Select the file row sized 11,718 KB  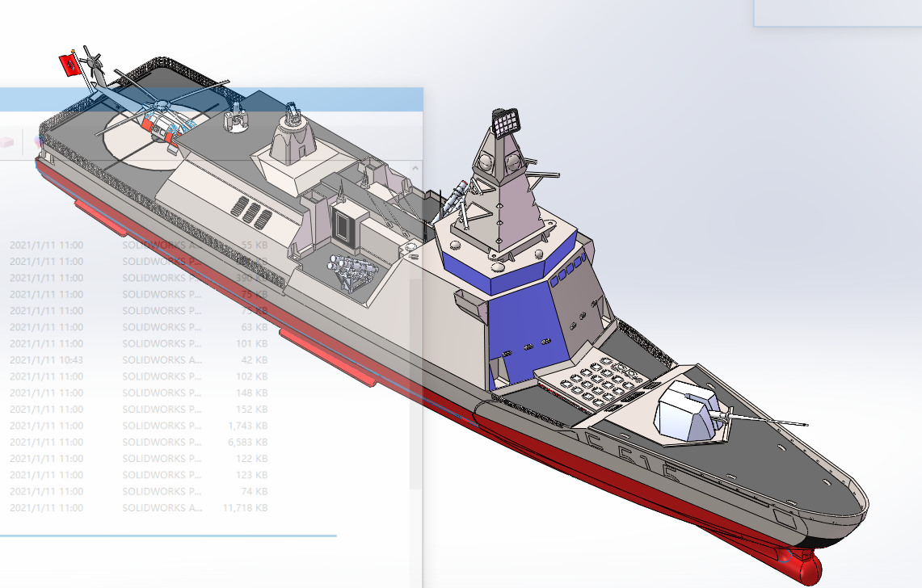(x=139, y=509)
